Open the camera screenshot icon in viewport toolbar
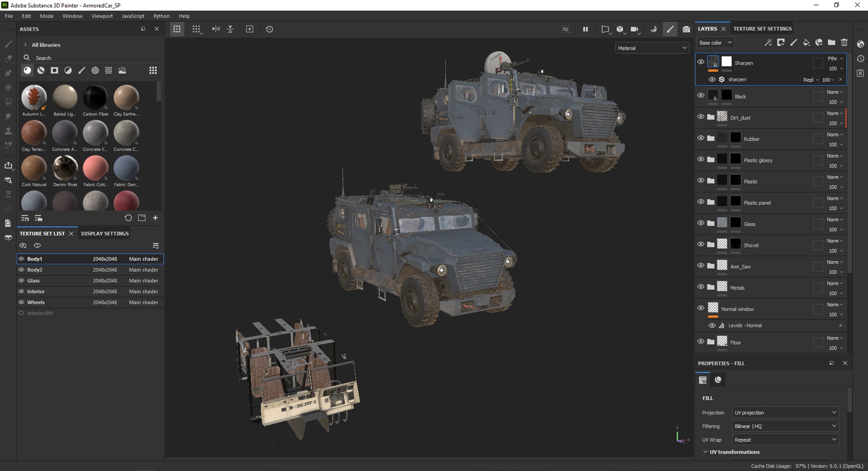Viewport: 868px width, 471px height. click(x=686, y=29)
